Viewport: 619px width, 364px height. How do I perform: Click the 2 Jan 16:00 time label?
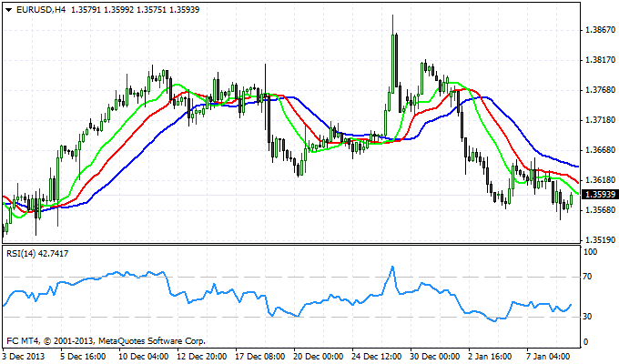pos(490,357)
